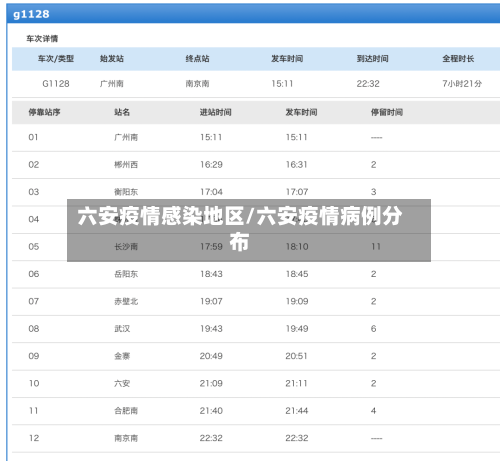The image size is (500, 461).
Task: Click the 17:04 arrival time
Action: pyautogui.click(x=211, y=192)
